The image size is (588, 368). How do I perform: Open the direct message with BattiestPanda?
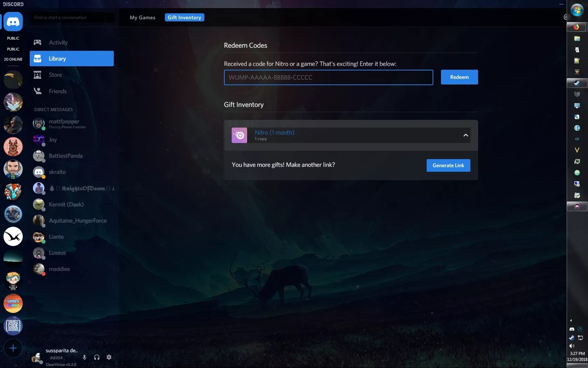pos(72,156)
